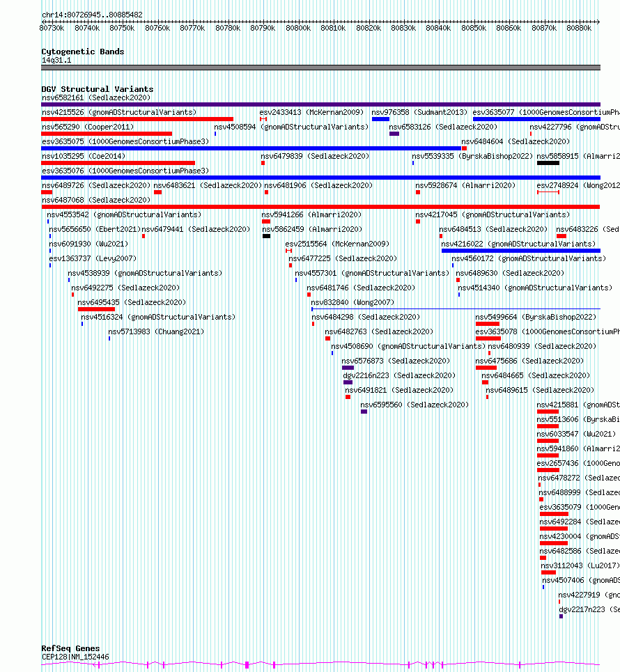Select the nsv4215526 gnomAD variant label
620x672 pixels.
coord(119,112)
